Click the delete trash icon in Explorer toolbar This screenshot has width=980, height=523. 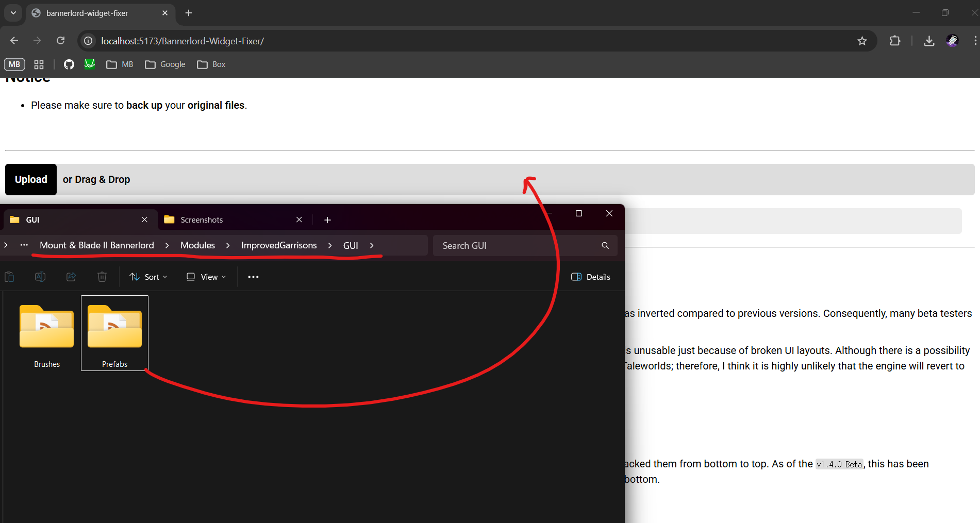(x=102, y=277)
